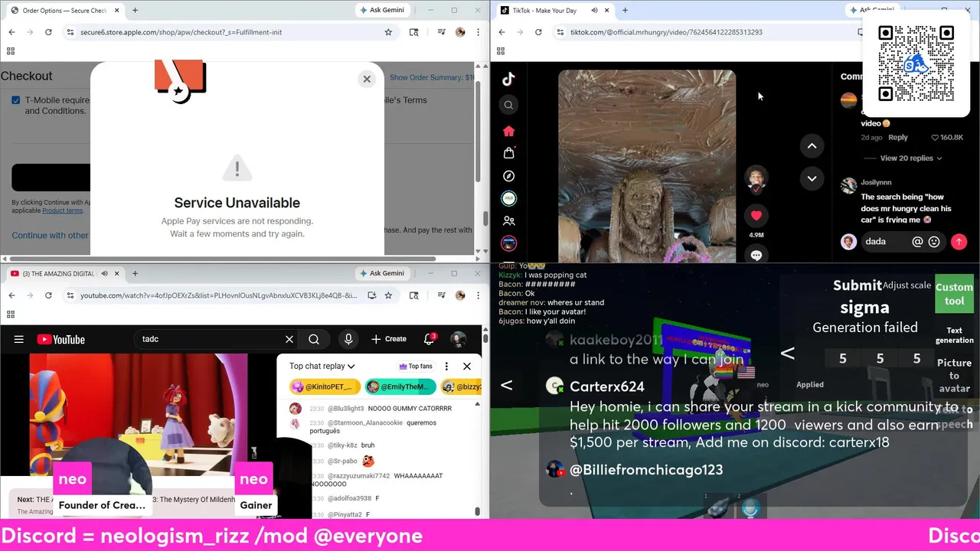
Task: Open apps grid in YouTube window bookmarks
Action: 11,314
